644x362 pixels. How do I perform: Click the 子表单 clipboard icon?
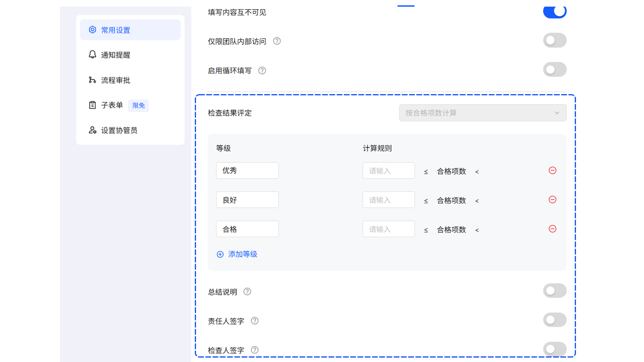pos(92,105)
